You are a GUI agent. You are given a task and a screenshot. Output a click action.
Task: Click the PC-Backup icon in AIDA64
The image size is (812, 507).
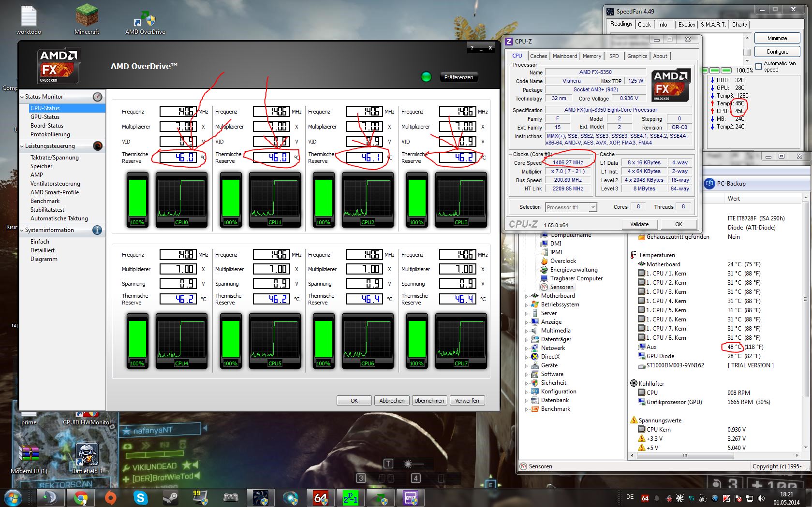click(709, 183)
